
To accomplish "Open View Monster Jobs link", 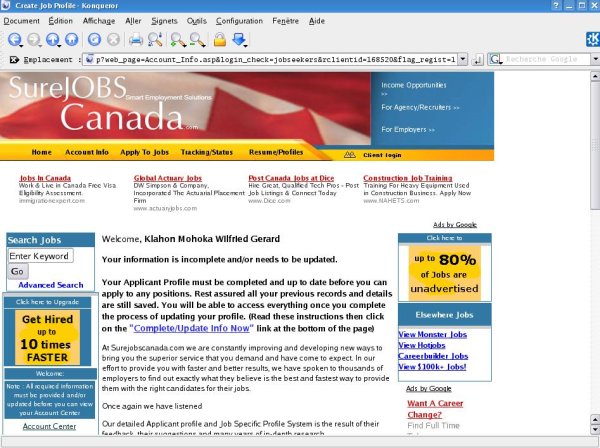I will 432,334.
